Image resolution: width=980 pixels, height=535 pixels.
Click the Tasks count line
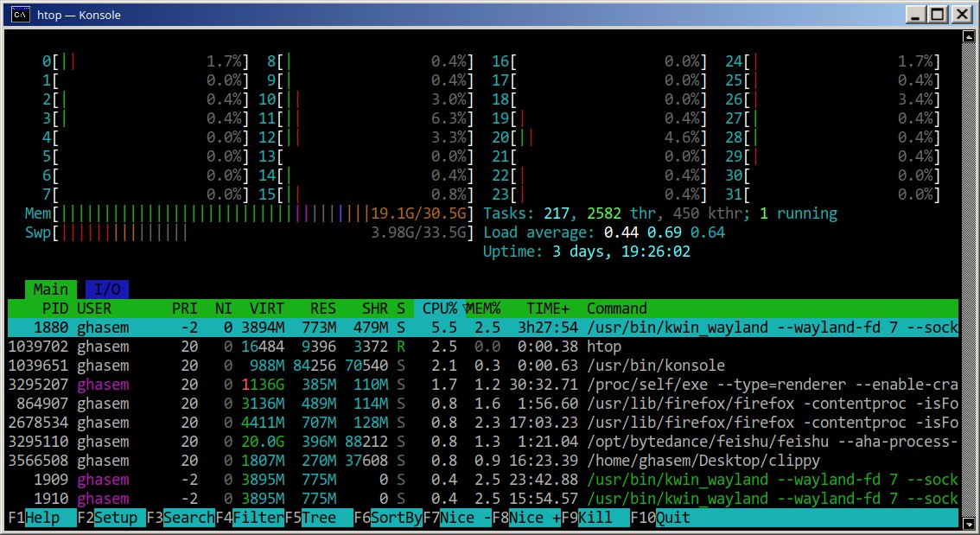(x=660, y=213)
